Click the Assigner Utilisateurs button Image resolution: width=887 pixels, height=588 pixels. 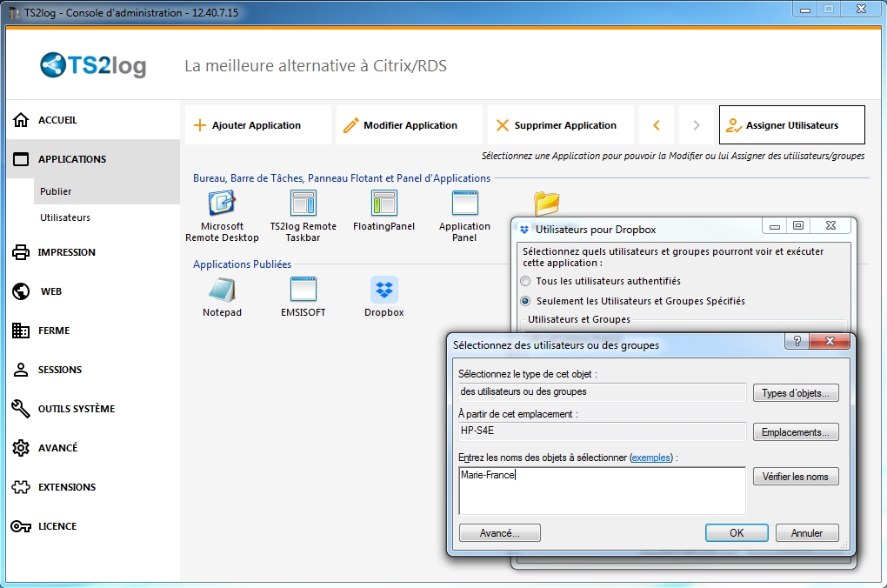(x=792, y=125)
